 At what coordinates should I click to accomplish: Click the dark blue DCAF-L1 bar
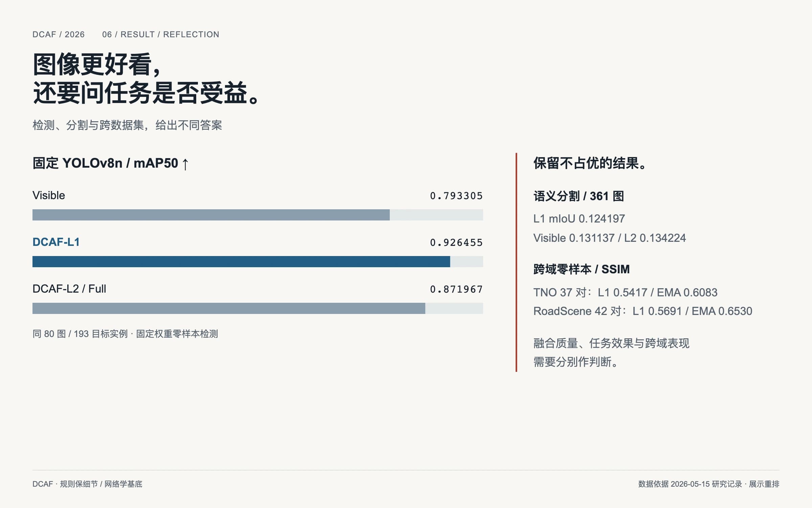pos(241,261)
